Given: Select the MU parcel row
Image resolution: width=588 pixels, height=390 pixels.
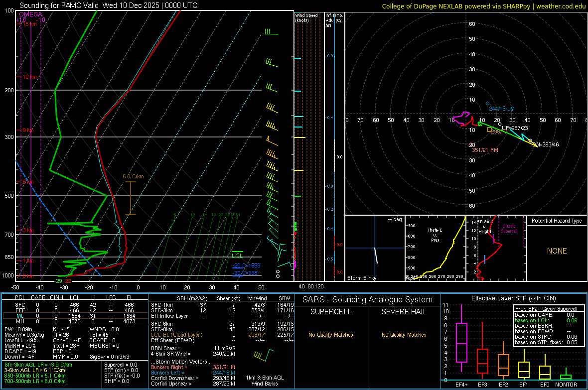Looking at the screenshot, I should click(75, 321).
